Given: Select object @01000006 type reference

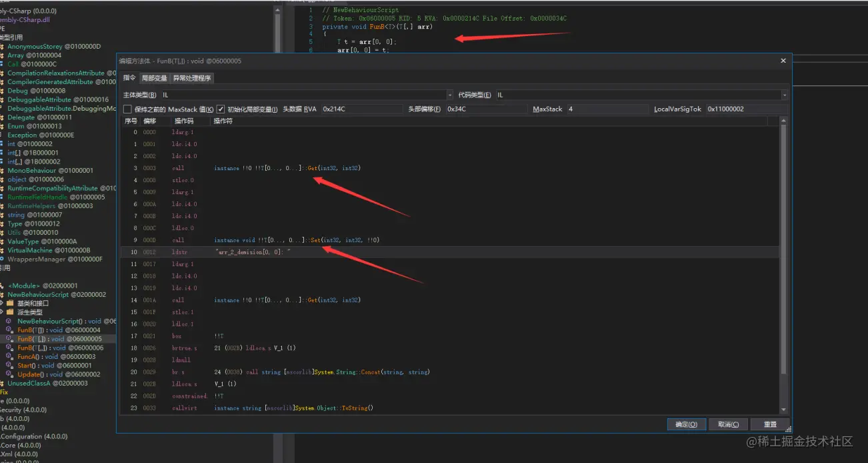Looking at the screenshot, I should click(35, 179).
